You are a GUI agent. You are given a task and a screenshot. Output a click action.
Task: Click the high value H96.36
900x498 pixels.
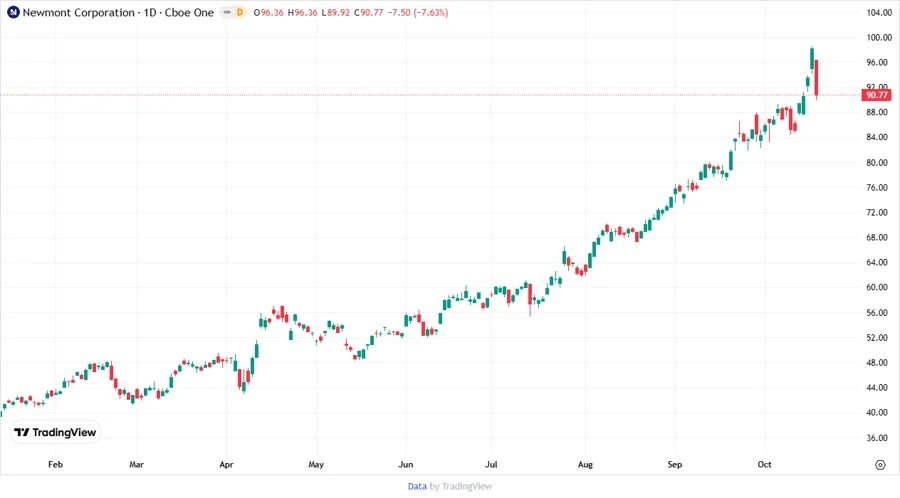coord(302,12)
